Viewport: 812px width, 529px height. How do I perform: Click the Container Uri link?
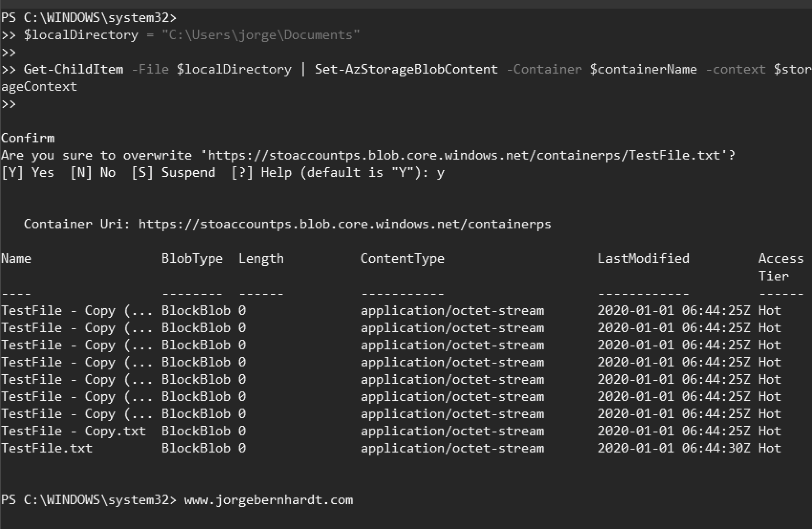point(345,224)
